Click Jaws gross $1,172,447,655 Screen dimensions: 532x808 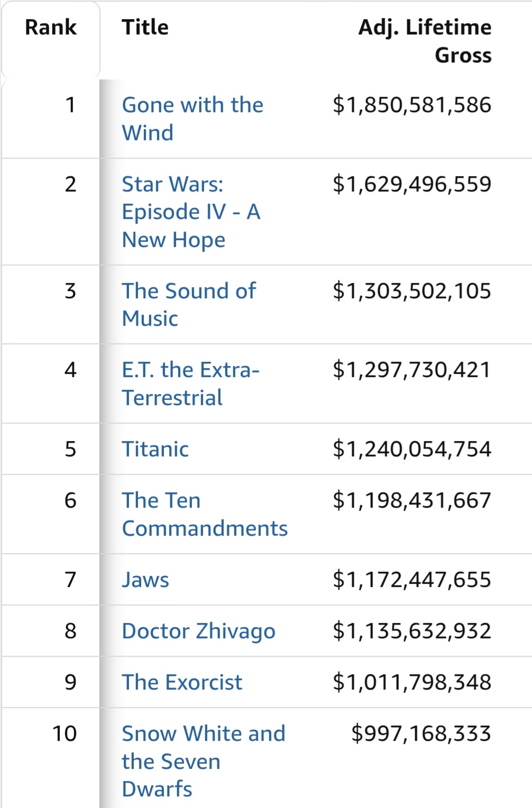(x=412, y=580)
